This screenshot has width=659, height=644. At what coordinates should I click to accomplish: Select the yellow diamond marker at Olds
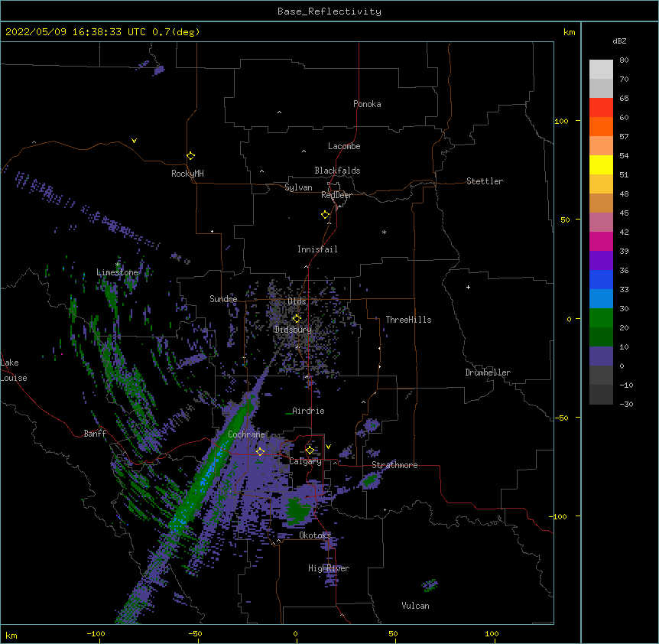(x=297, y=319)
